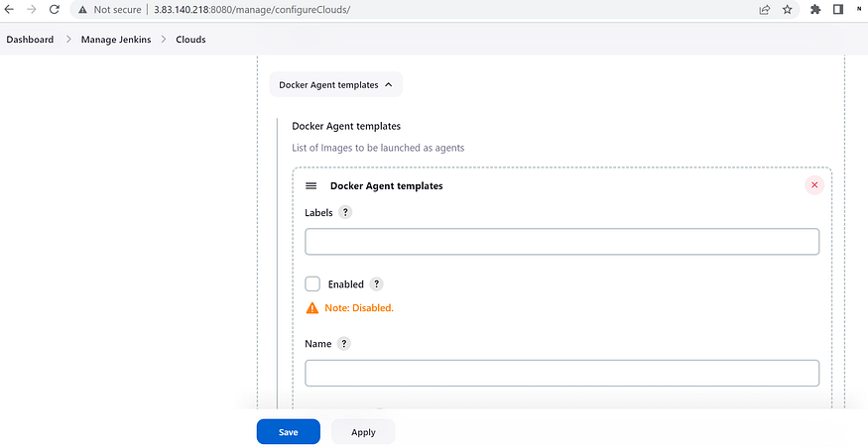868x447 pixels.
Task: Remove the Docker Agent template with red X
Action: coord(814,185)
